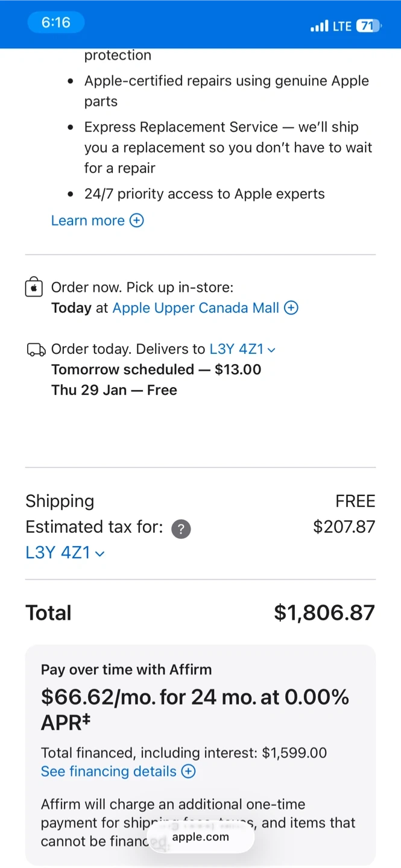Viewport: 401px width, 868px height.
Task: Tap the plus circle icon next to Learn more
Action: point(137,221)
